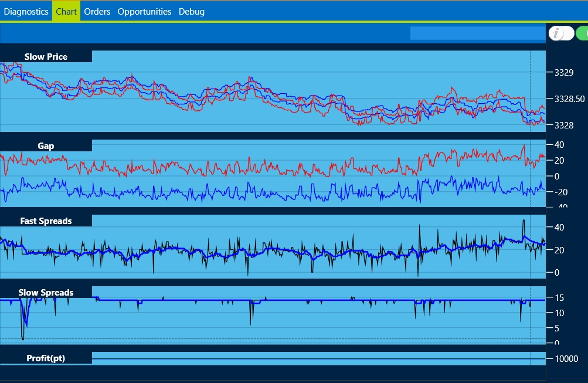The width and height of the screenshot is (588, 383).
Task: Click the dashed vertical marker in Slow Price chart
Action: [531, 88]
